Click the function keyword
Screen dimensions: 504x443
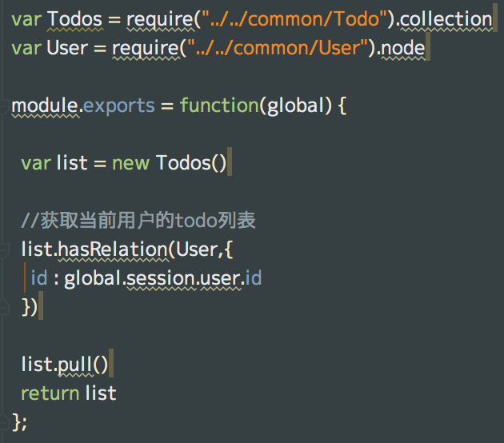click(218, 106)
